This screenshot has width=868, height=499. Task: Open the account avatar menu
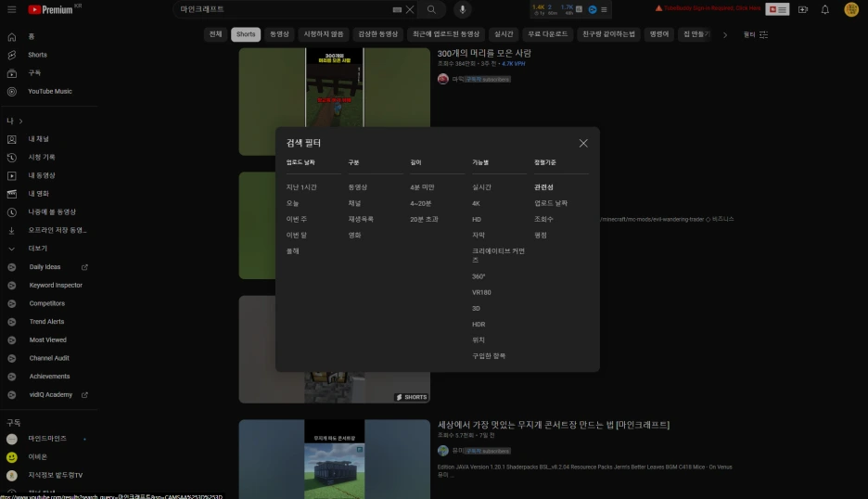pyautogui.click(x=851, y=9)
